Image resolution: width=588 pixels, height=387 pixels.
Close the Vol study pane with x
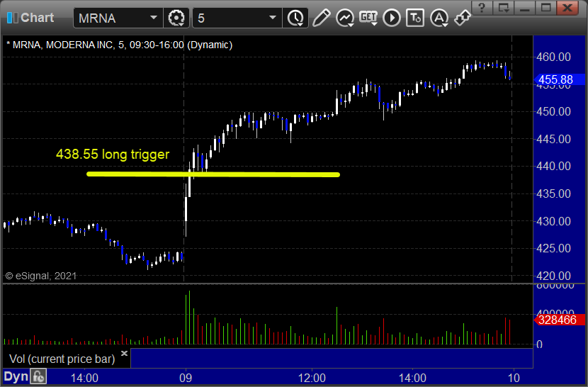(124, 353)
